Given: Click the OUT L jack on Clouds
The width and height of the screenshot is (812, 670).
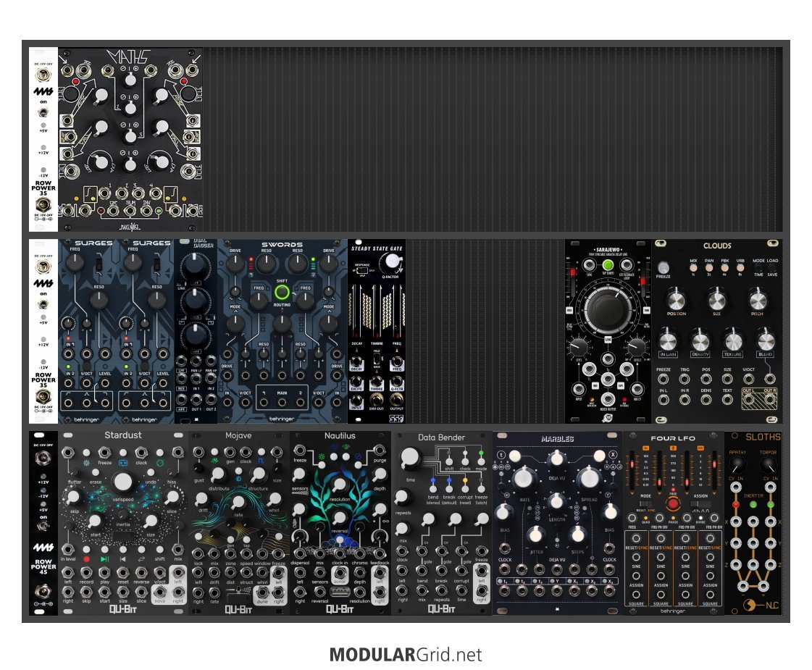Looking at the screenshot, I should (748, 400).
